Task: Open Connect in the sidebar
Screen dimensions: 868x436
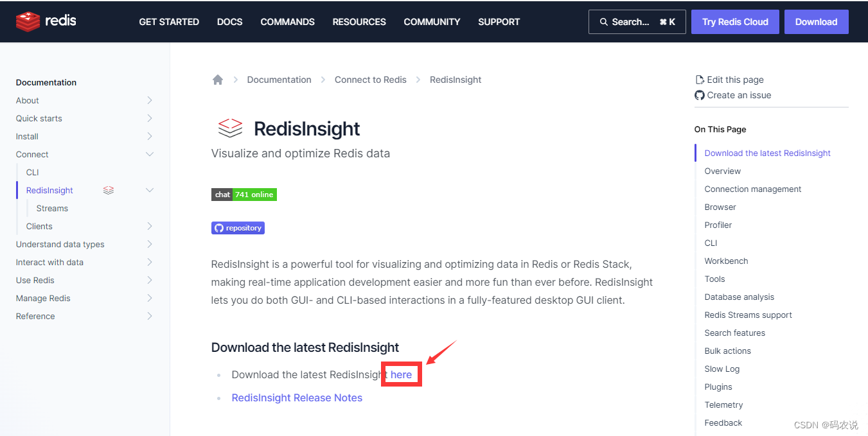Action: (x=32, y=154)
